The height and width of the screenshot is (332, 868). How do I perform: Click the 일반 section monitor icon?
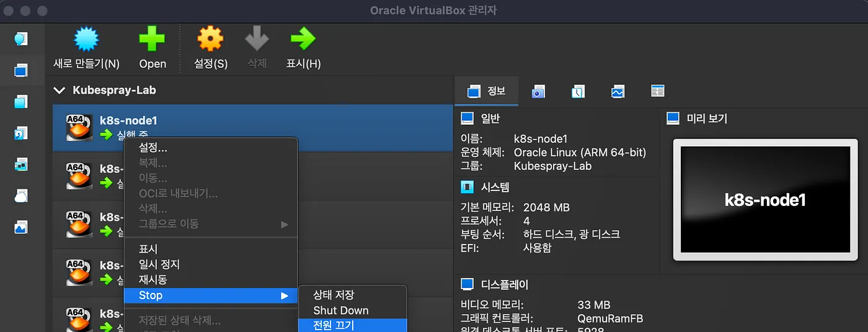point(467,119)
